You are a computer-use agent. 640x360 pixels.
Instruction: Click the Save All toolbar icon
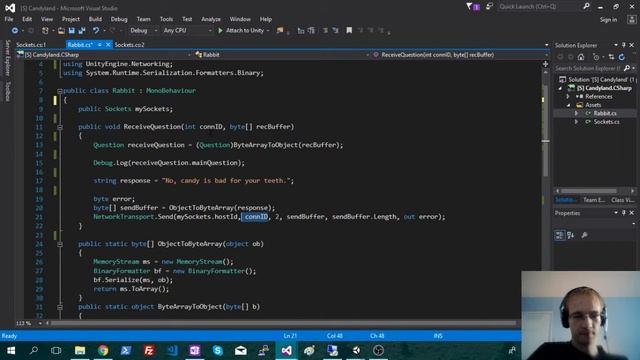pyautogui.click(x=82, y=31)
